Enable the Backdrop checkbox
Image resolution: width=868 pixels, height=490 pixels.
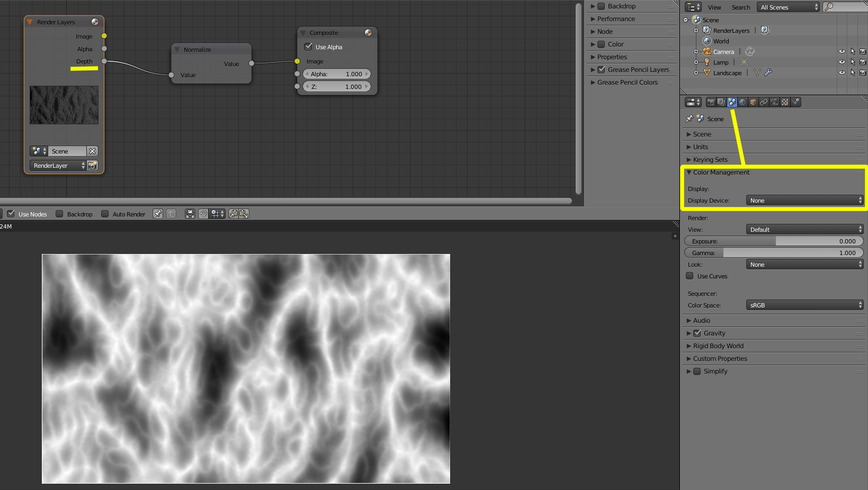pos(60,214)
